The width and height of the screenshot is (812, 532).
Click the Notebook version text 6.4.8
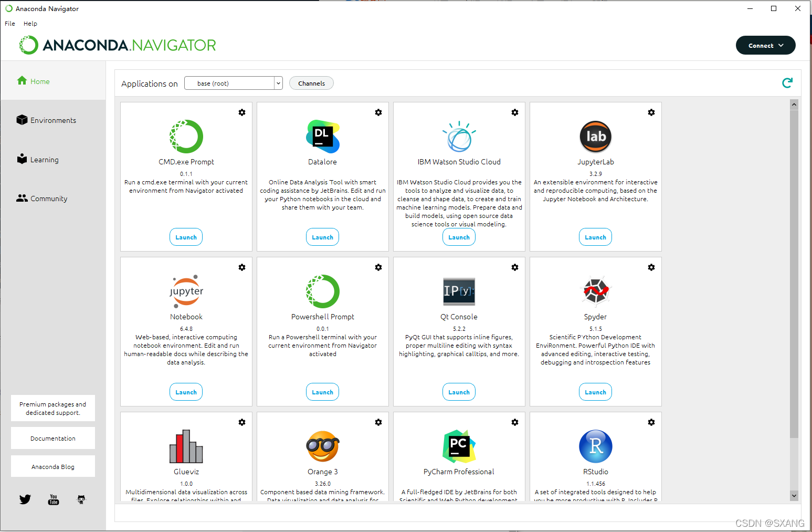tap(186, 329)
